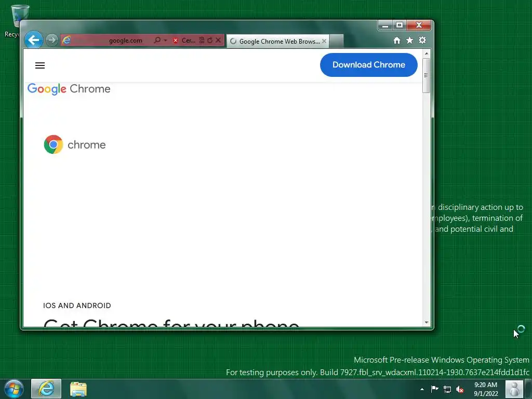This screenshot has width=532, height=399.
Task: Click the Show desktop strip at taskbar end
Action: pos(528,389)
